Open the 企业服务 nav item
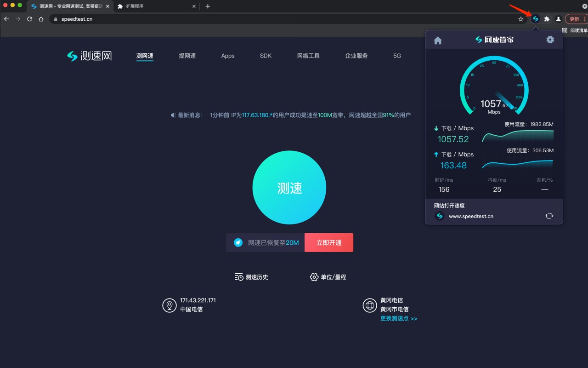The height and width of the screenshot is (368, 588). tap(356, 56)
